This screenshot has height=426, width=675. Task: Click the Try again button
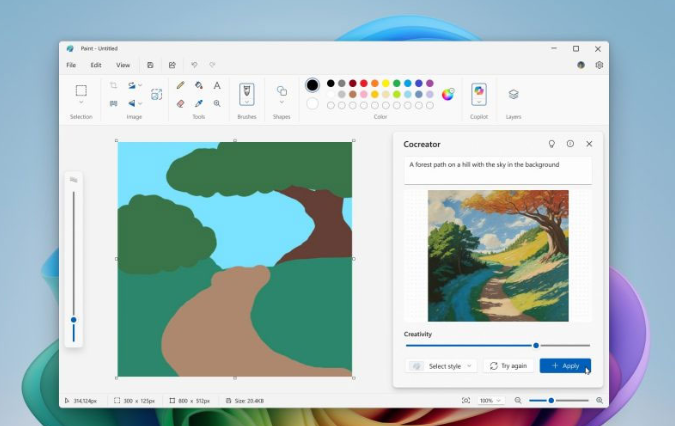(x=507, y=366)
